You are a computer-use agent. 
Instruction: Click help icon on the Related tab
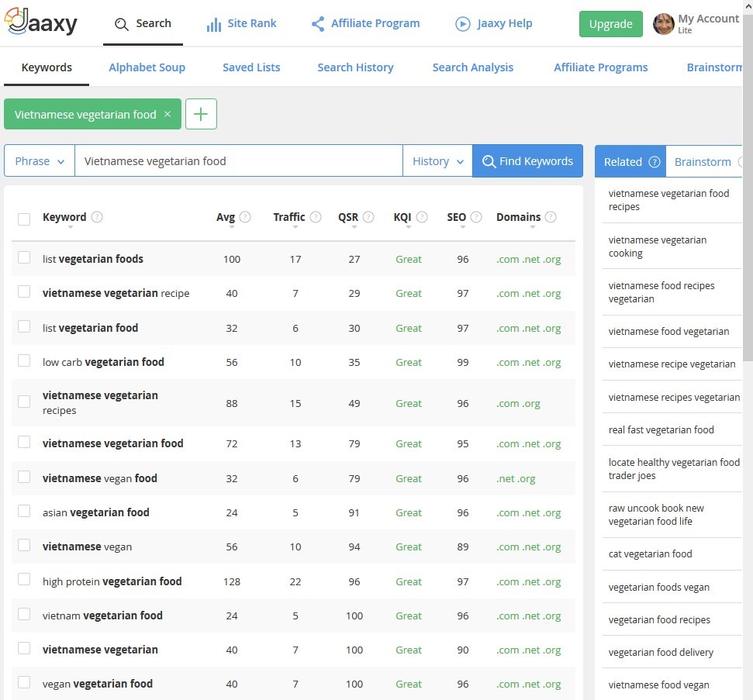654,162
